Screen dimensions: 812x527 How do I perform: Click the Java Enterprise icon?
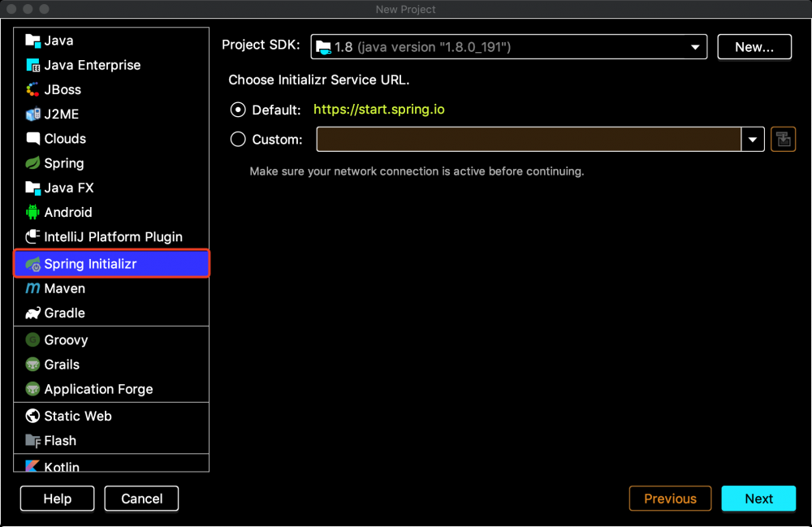coord(32,65)
